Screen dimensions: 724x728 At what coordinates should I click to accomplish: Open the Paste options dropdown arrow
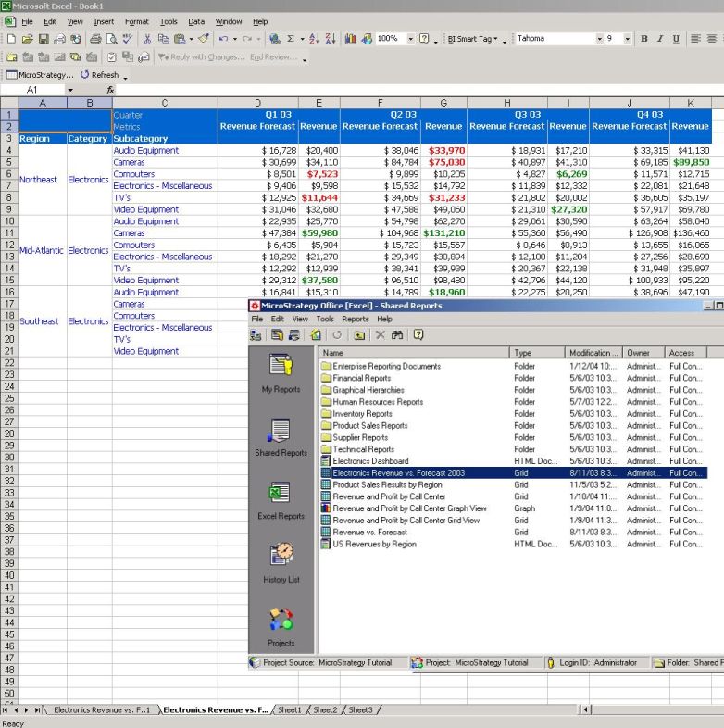[x=191, y=39]
